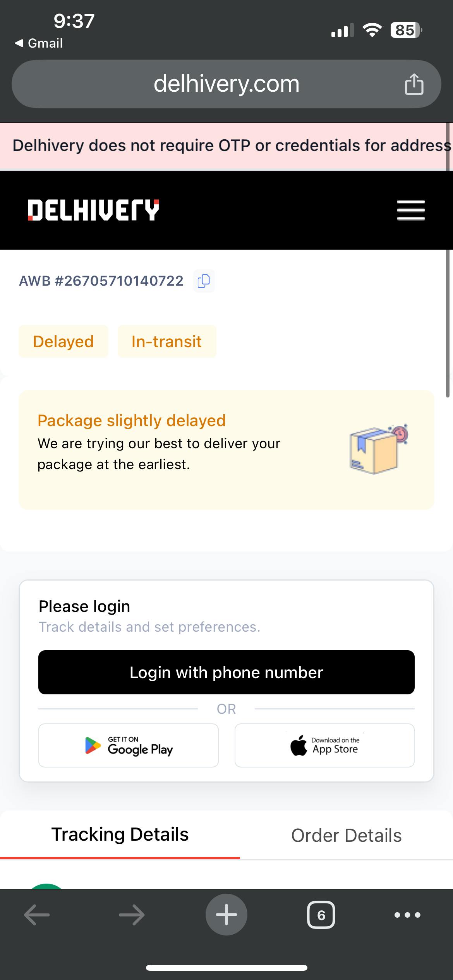Get the app on Google Play
The height and width of the screenshot is (980, 453).
click(129, 745)
